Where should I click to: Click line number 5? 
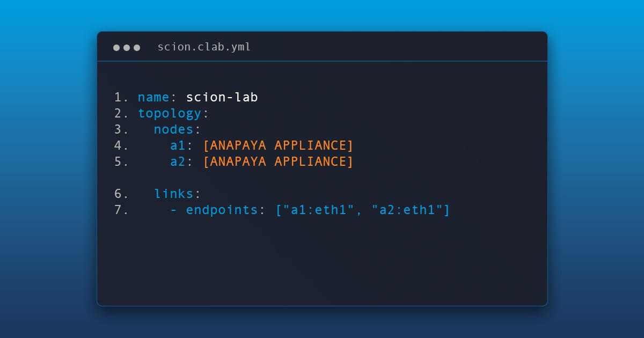pyautogui.click(x=121, y=162)
